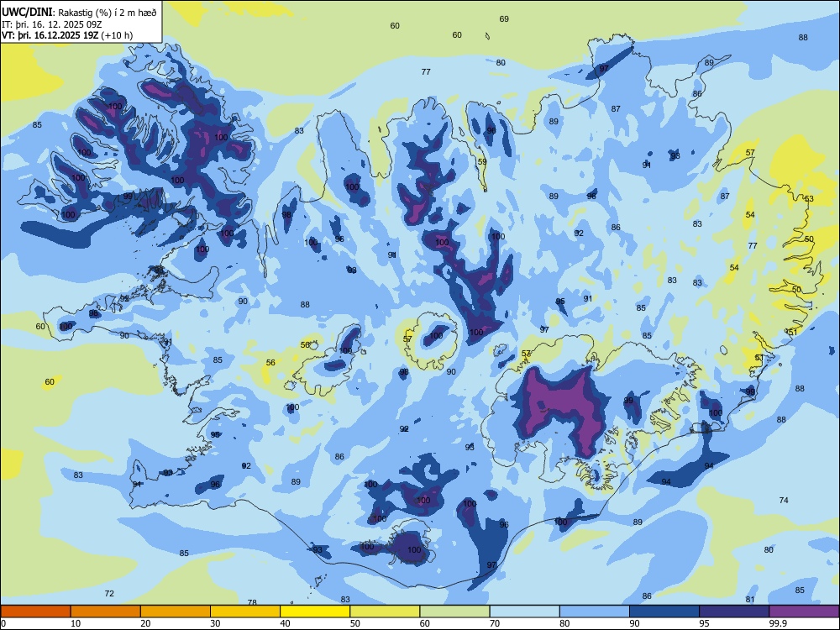Viewport: 840px width, 630px height.
Task: Click the legend tick label '99.9'
Action: tap(778, 623)
